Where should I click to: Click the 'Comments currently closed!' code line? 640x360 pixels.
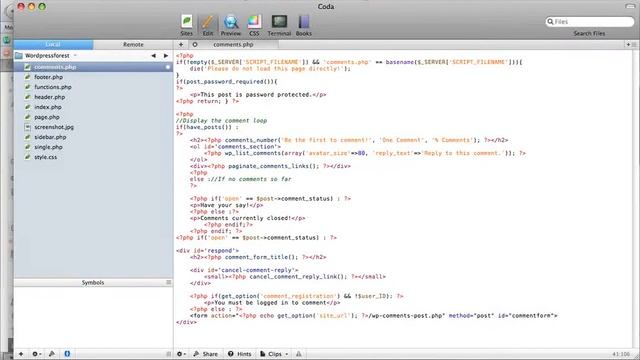tap(247, 218)
